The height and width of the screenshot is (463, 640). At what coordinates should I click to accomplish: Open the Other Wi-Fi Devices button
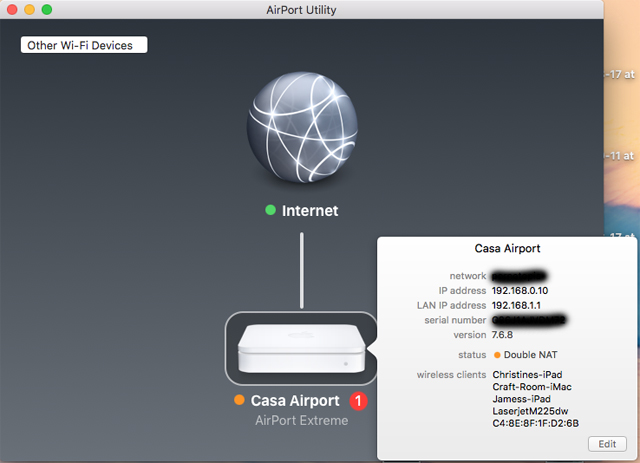pos(84,45)
